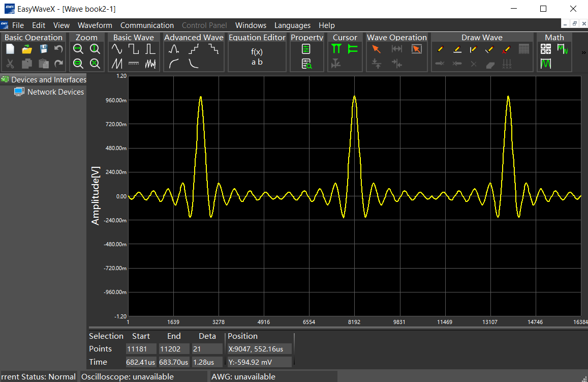Open the math arithmetic operations icon
The width and height of the screenshot is (588, 382).
[x=546, y=49]
